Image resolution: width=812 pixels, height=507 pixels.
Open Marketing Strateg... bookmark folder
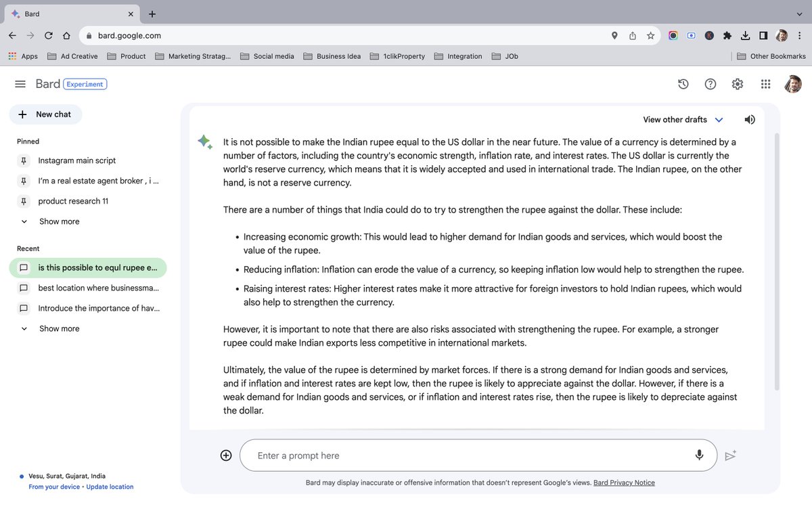coord(193,56)
